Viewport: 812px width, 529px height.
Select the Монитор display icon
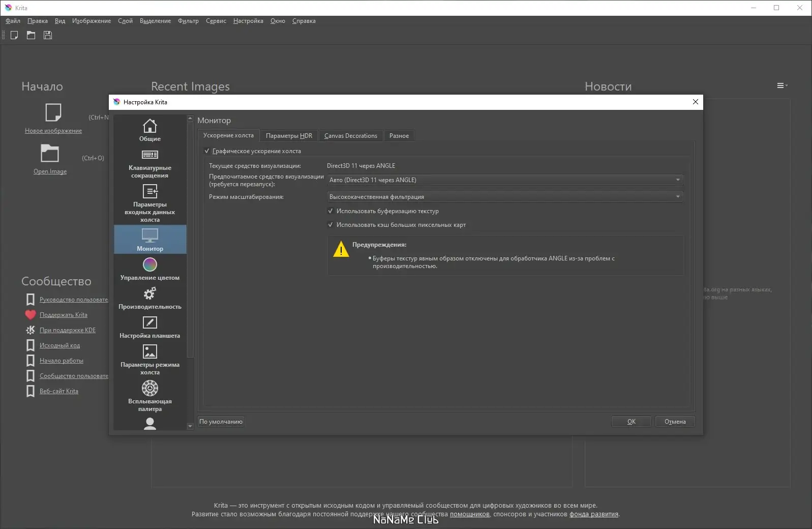(x=150, y=235)
